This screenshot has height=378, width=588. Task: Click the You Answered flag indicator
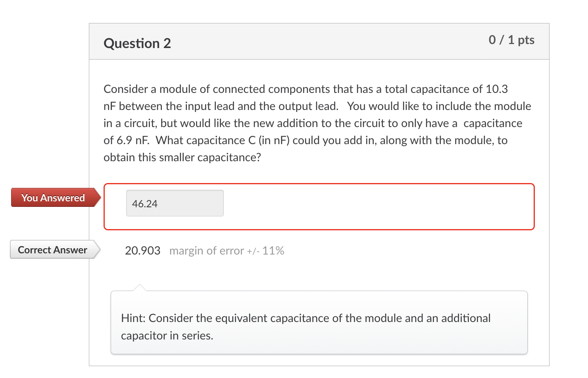[53, 197]
